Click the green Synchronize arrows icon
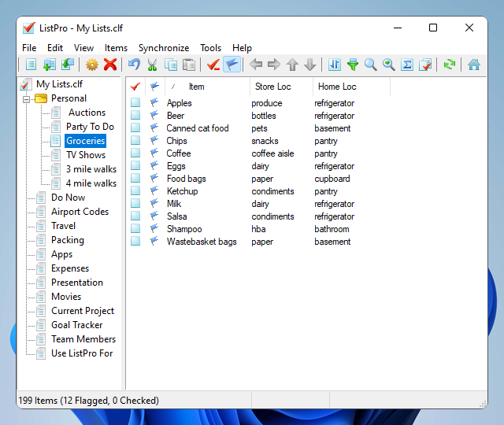Viewport: 504px width, 425px height. [450, 65]
